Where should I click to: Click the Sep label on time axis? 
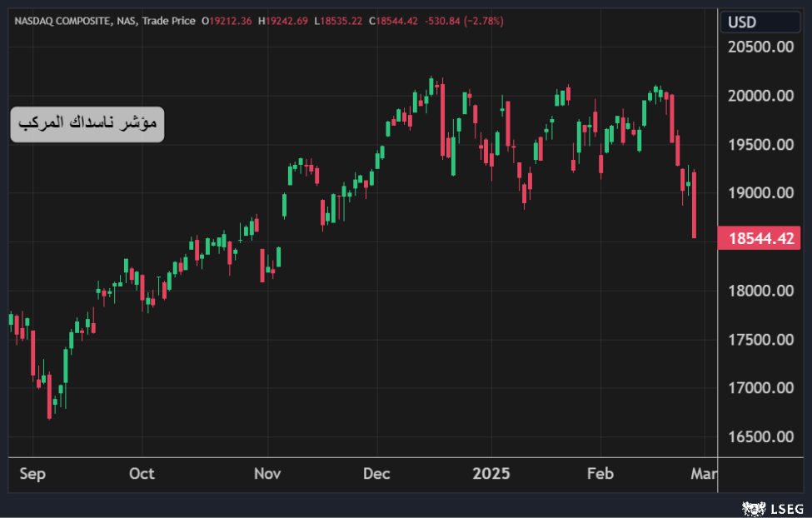coord(32,474)
